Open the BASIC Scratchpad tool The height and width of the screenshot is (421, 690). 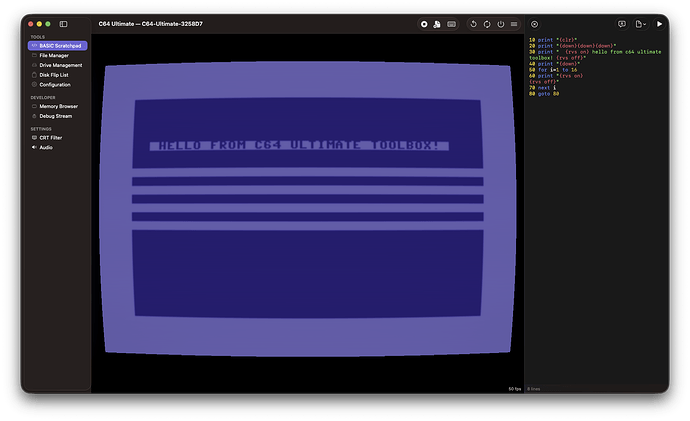(x=58, y=46)
